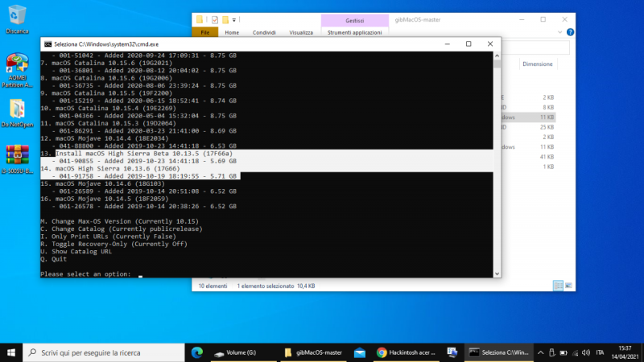Open the Do NotOpen desktop folder

point(17,113)
